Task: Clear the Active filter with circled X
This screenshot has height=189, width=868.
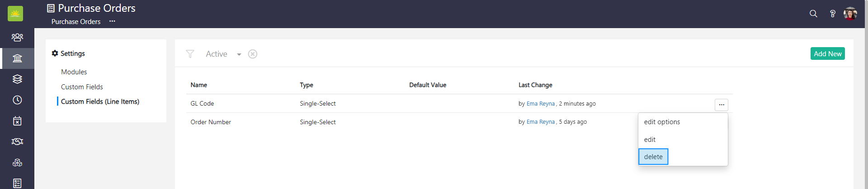Action: click(253, 54)
